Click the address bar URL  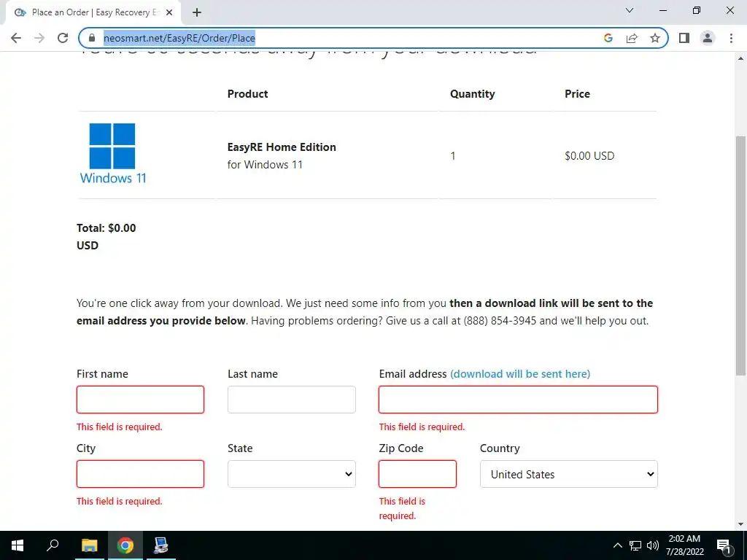coord(179,38)
